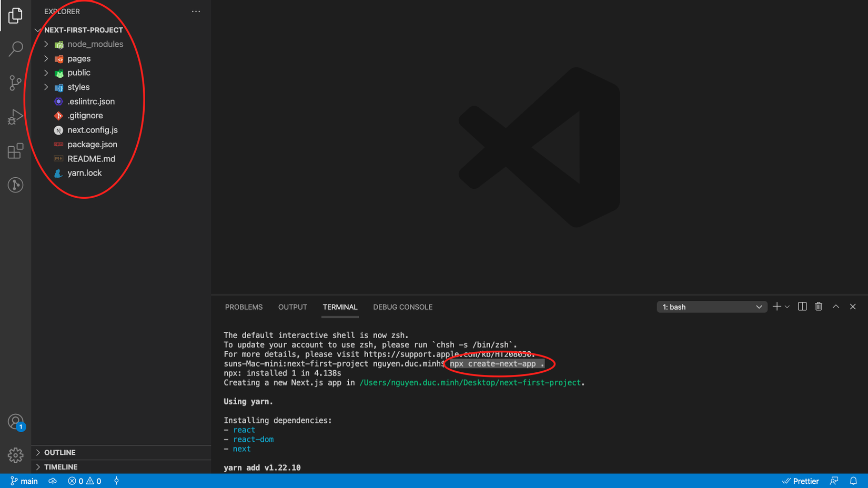Viewport: 868px width, 488px height.
Task: Click the main branch status bar item
Action: (x=24, y=481)
